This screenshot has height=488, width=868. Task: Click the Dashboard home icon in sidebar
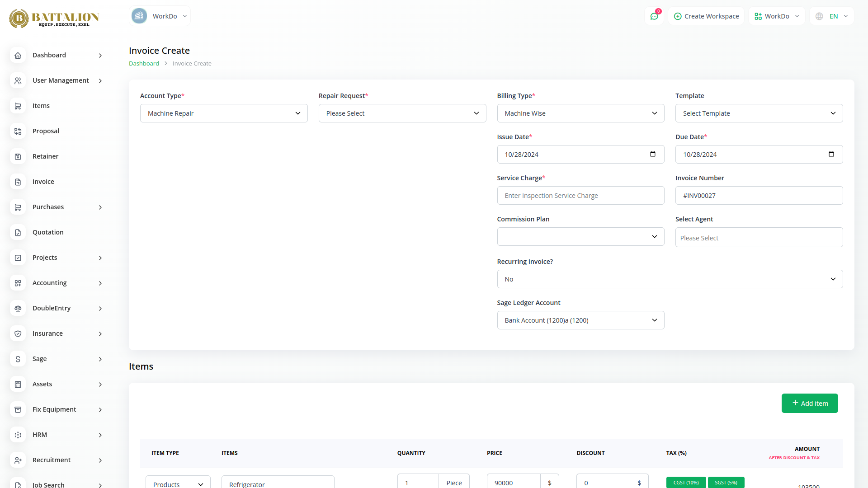pos(18,55)
